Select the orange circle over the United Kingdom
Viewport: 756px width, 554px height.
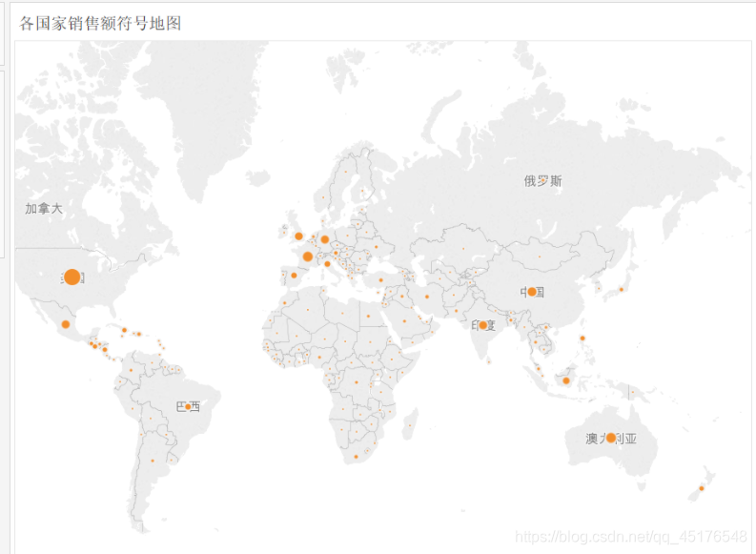tap(299, 236)
